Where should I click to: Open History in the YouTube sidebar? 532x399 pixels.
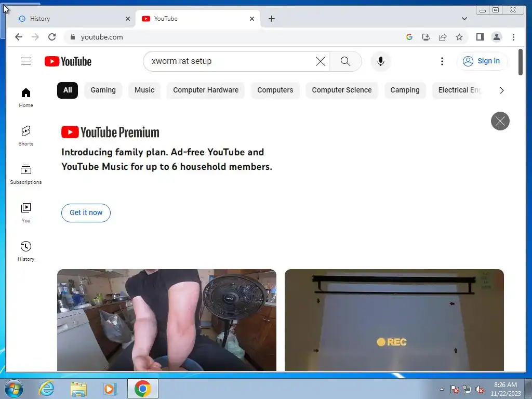point(26,251)
